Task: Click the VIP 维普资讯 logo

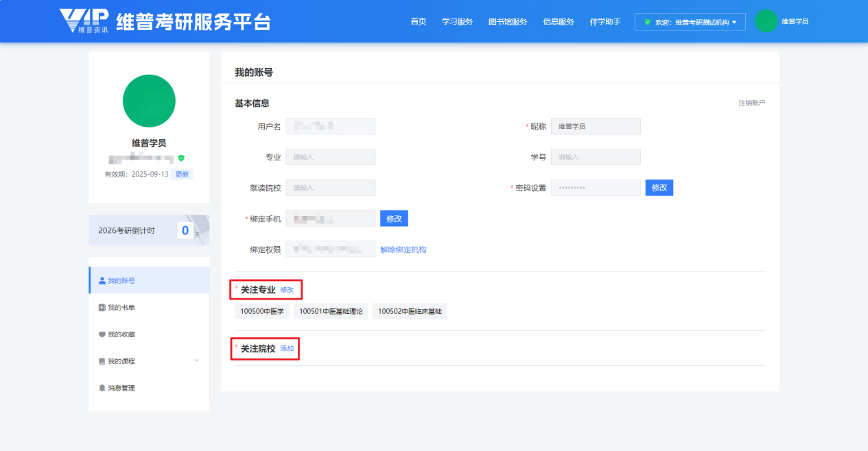Action: (x=84, y=21)
